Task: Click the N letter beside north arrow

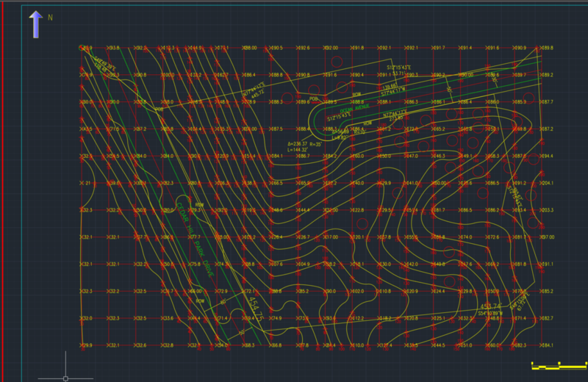Action: (50, 15)
